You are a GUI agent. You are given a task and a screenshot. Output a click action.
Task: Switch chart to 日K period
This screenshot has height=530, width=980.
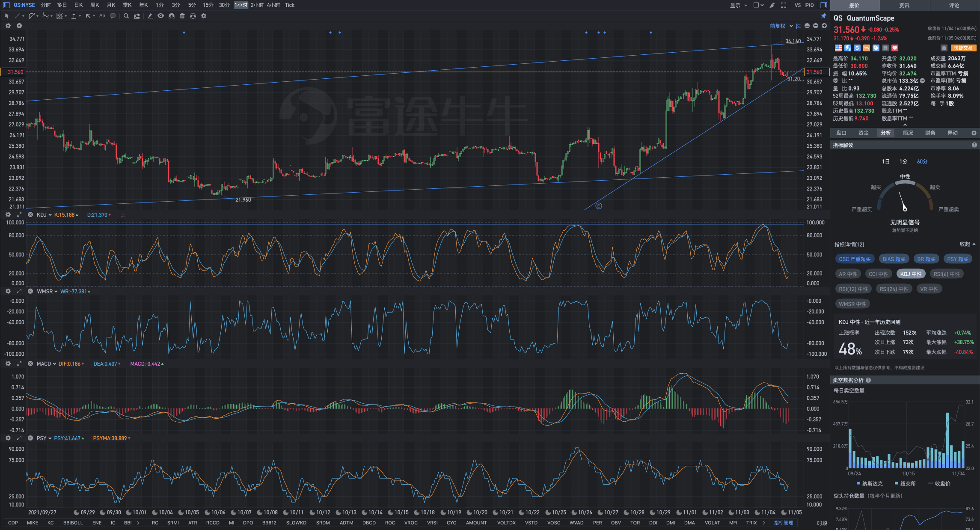[x=79, y=5]
